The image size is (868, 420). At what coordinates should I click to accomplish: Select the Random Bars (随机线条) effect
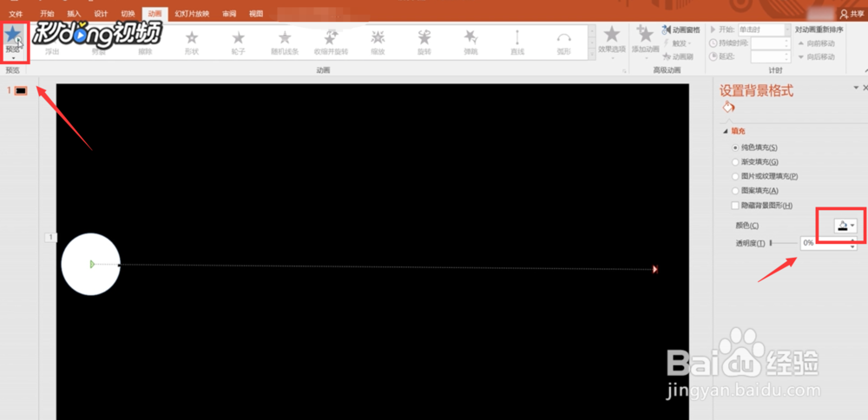[x=285, y=43]
